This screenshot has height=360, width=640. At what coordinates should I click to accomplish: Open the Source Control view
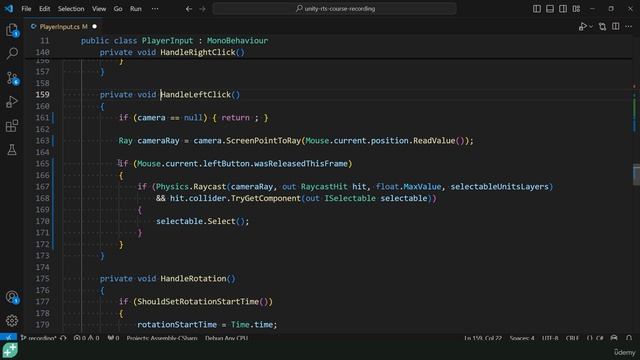(12, 78)
